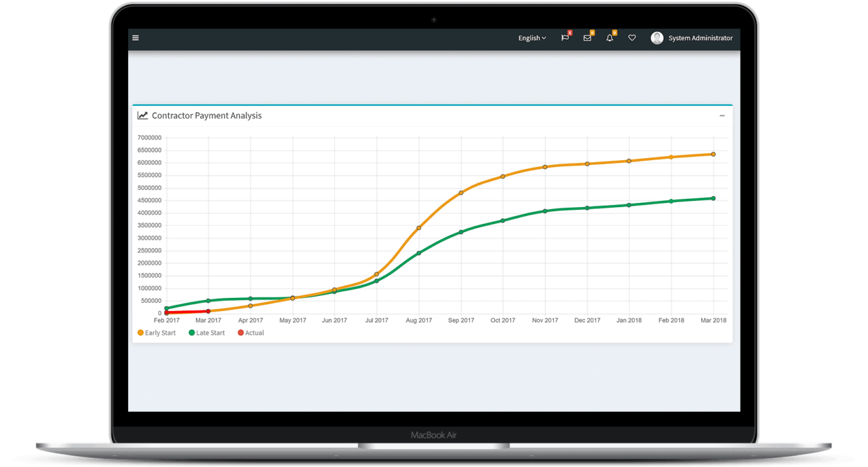Viewport: 868px width, 467px height.
Task: Click the line chart icon beside the panel title
Action: coord(142,115)
